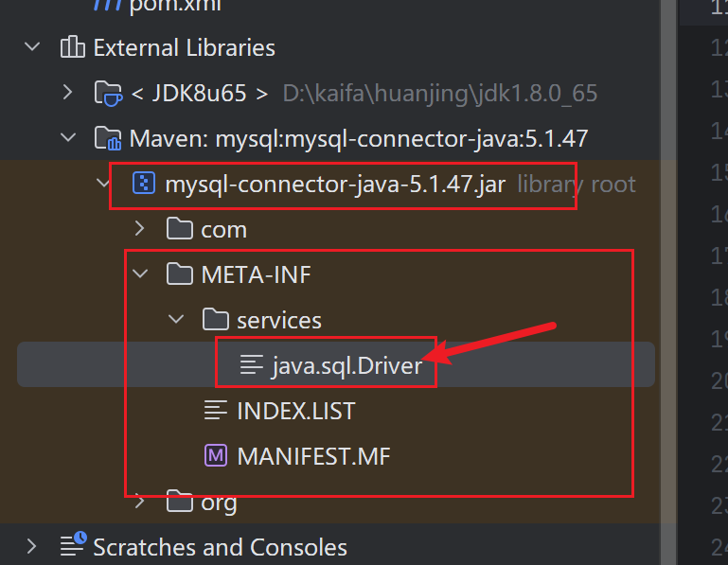The width and height of the screenshot is (728, 565).
Task: Click the External Libraries bar-chart icon
Action: [73, 47]
